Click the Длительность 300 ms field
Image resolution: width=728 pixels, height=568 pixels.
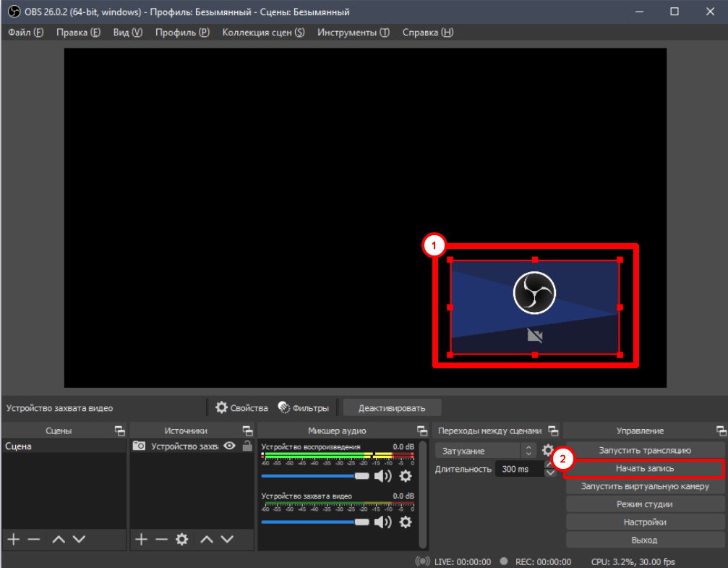pyautogui.click(x=520, y=469)
